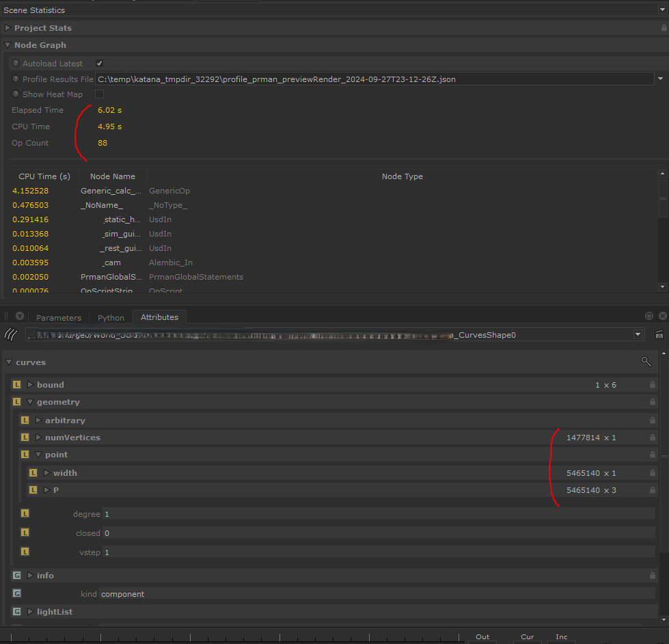
Task: Click the L badge next to numVertices
Action: (25, 438)
